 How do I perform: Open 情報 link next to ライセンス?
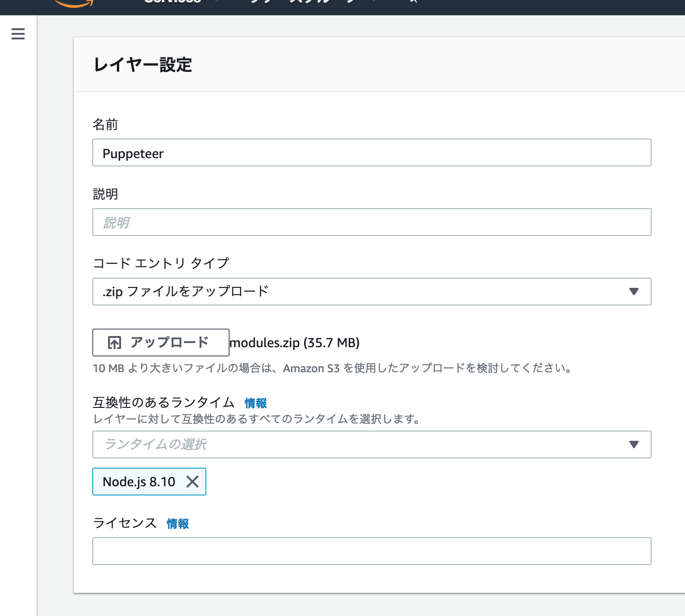178,524
